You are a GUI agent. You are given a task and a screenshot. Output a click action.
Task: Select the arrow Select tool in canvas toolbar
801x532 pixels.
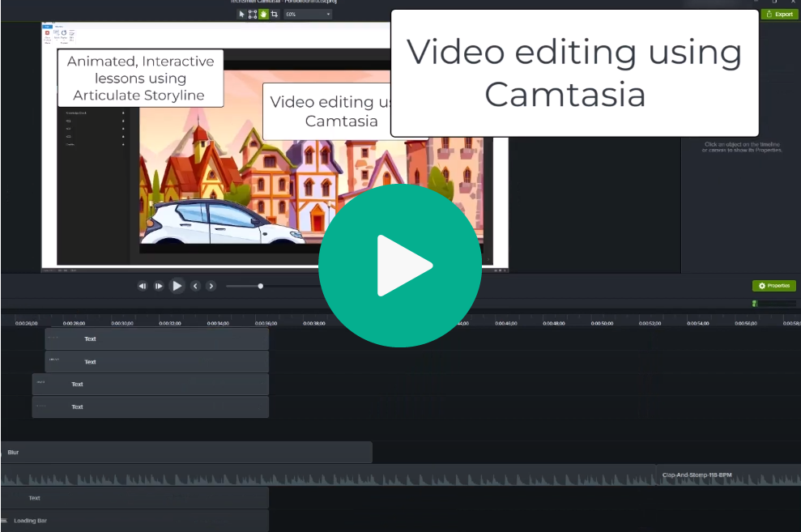tap(241, 15)
